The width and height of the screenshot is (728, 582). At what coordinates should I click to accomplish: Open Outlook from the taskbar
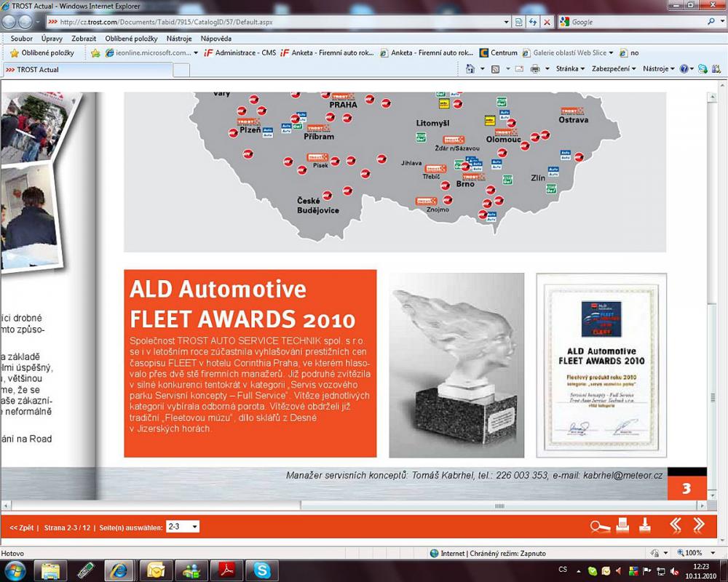[x=156, y=570]
